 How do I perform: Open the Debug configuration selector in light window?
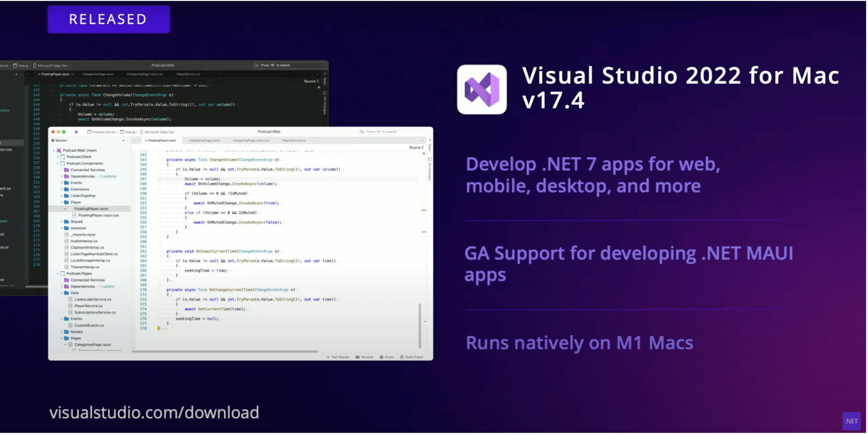(128, 132)
